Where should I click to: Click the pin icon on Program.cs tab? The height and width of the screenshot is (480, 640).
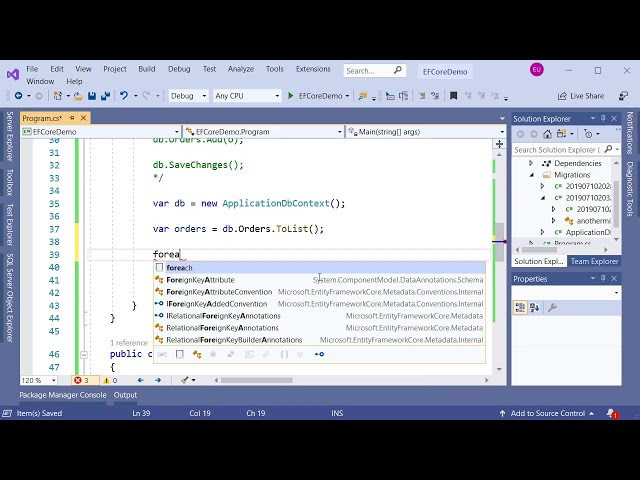pyautogui.click(x=72, y=118)
